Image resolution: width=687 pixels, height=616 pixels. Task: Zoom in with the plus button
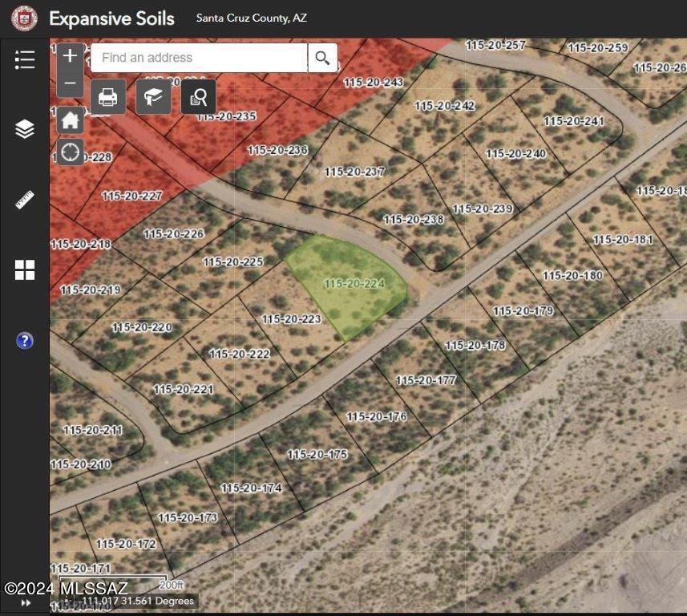click(x=70, y=56)
